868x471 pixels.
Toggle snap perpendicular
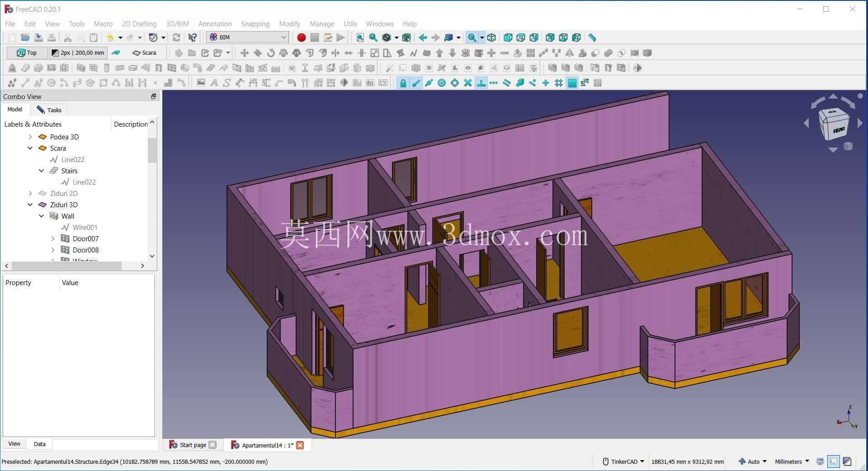pos(481,83)
